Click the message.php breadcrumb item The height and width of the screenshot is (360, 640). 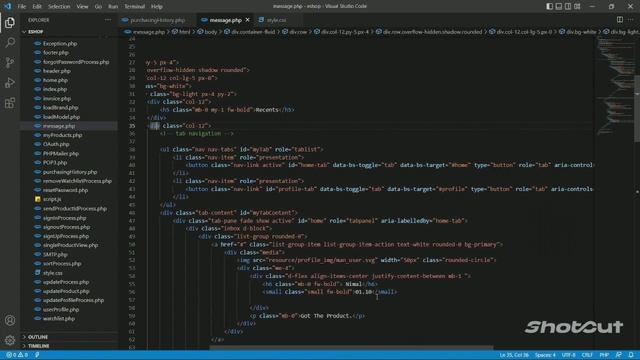click(x=145, y=32)
